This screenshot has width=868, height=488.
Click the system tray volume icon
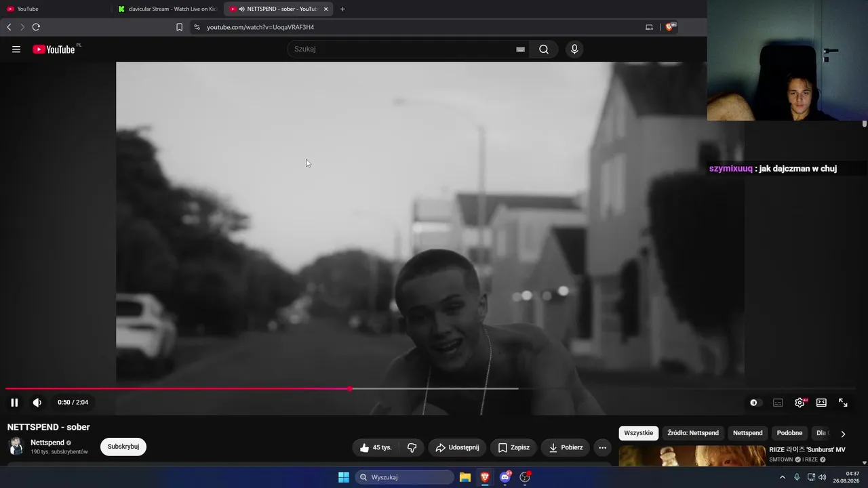coord(823,477)
